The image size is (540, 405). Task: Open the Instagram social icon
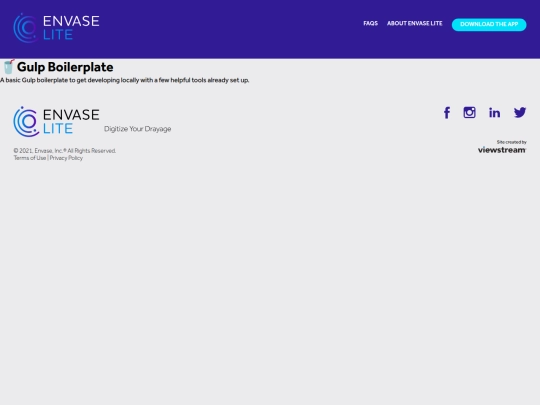point(469,113)
